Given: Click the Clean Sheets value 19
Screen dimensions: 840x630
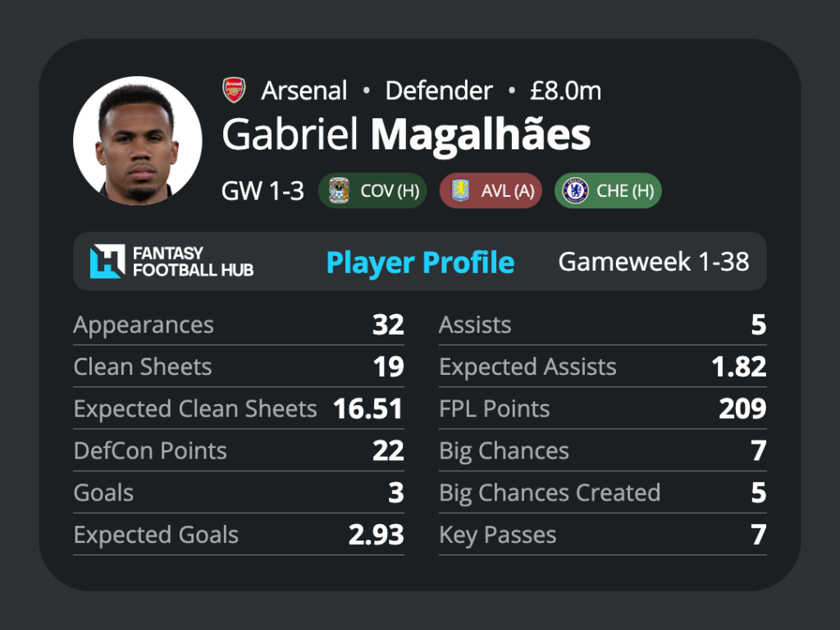Looking at the screenshot, I should point(388,367).
